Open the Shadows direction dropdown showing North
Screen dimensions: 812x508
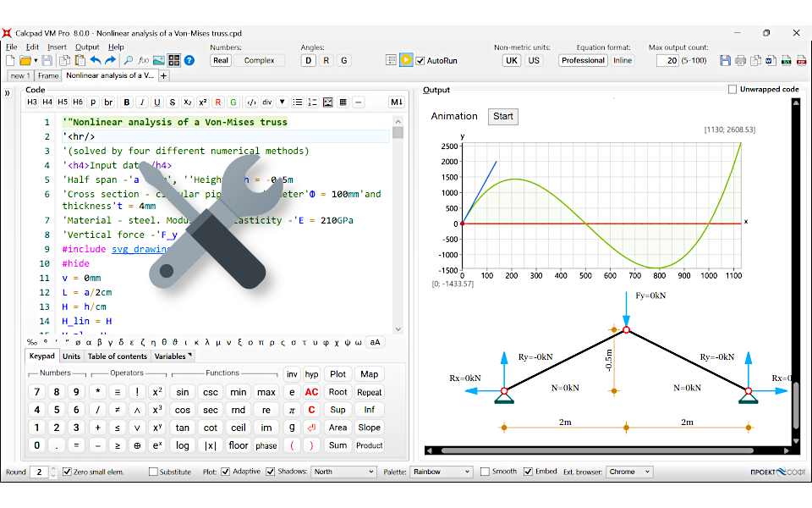[x=343, y=472]
